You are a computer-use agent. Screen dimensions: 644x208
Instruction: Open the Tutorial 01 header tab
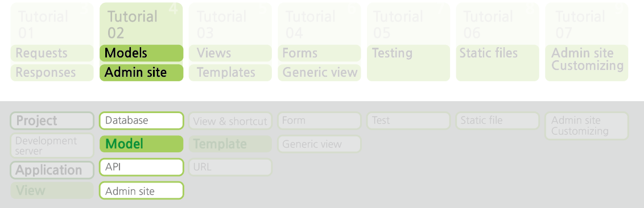click(52, 24)
